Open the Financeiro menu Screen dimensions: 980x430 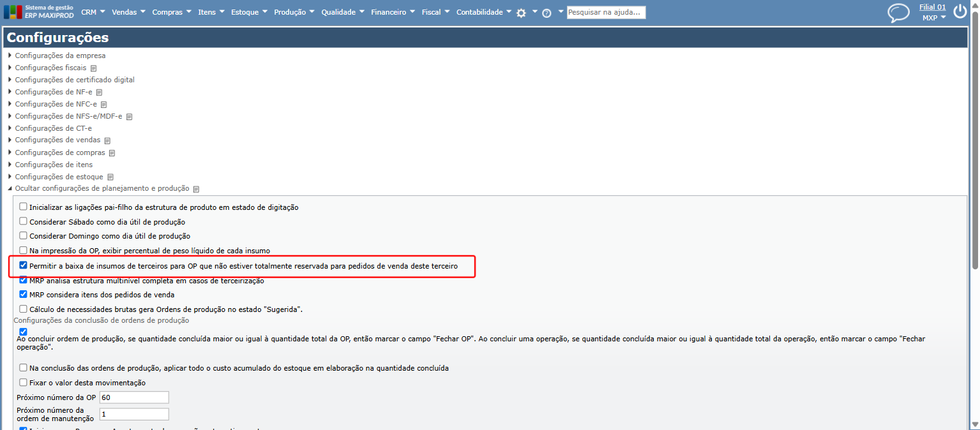(393, 12)
